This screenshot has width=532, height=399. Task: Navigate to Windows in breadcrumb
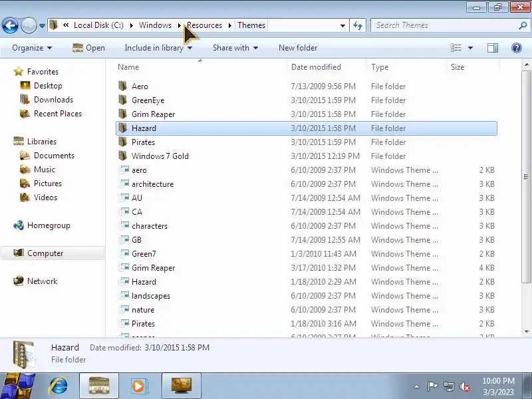(x=155, y=25)
